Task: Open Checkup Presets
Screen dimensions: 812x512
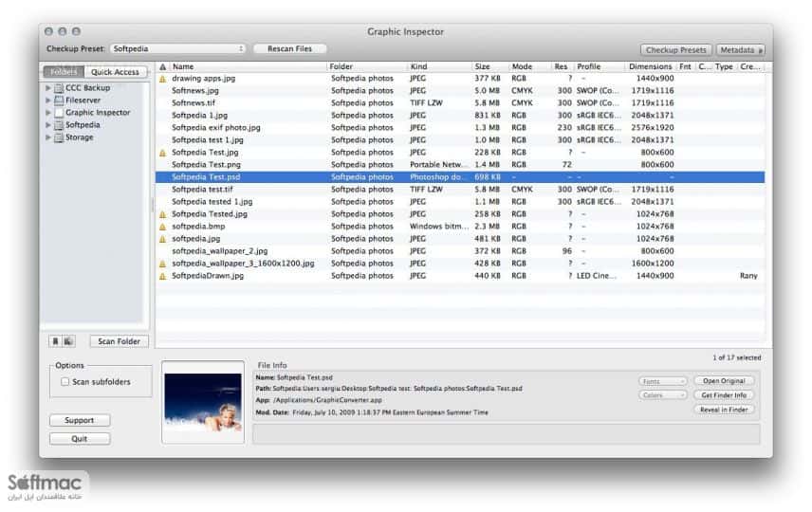Action: [676, 50]
